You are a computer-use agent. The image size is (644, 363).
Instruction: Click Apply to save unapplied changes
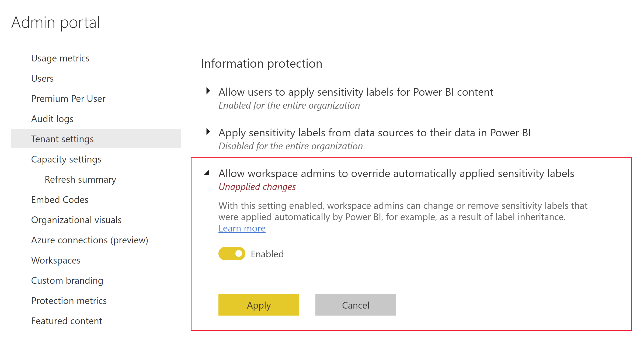(259, 305)
